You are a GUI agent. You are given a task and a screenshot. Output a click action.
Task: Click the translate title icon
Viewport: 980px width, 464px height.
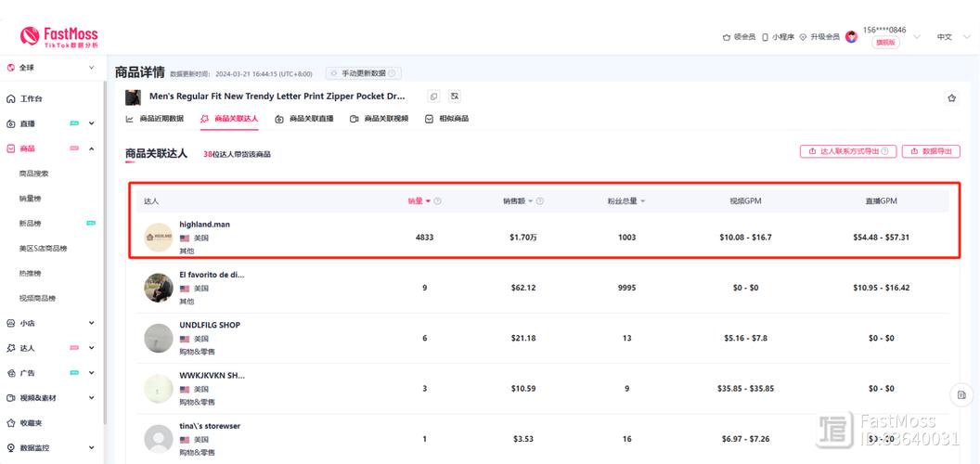coord(455,97)
